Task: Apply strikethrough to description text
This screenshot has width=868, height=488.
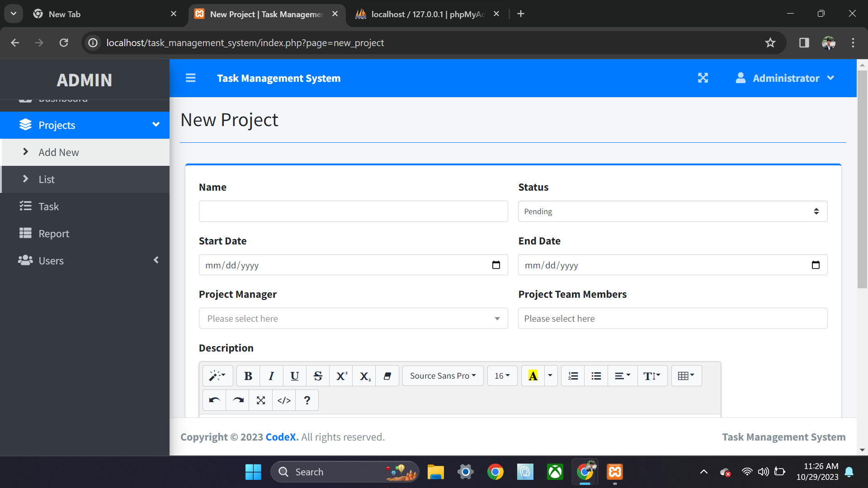Action: (x=318, y=375)
